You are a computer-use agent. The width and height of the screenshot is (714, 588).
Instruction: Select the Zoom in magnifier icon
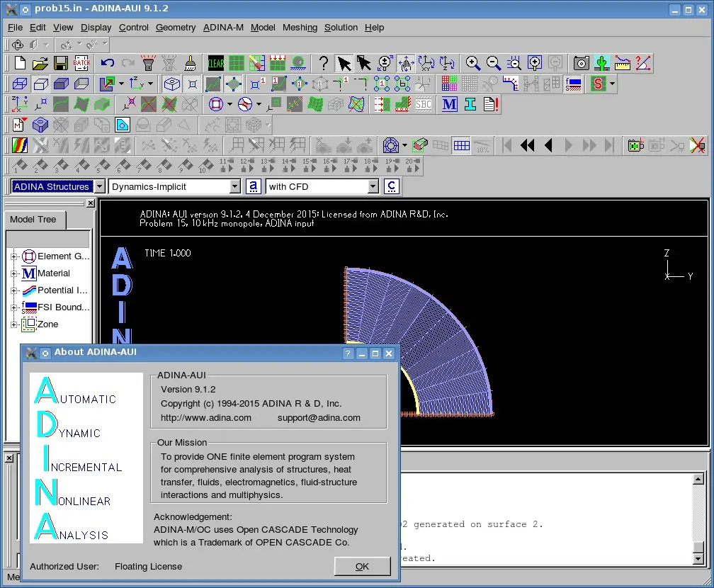tap(472, 63)
